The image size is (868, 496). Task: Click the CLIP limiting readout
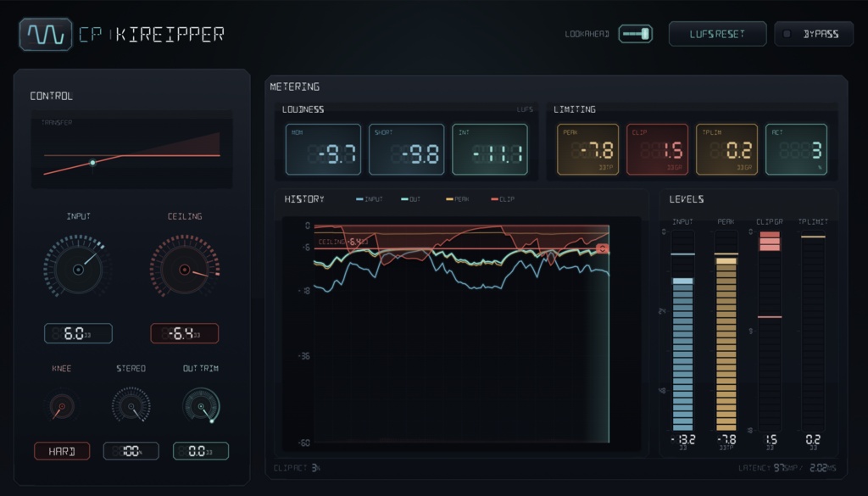[657, 149]
